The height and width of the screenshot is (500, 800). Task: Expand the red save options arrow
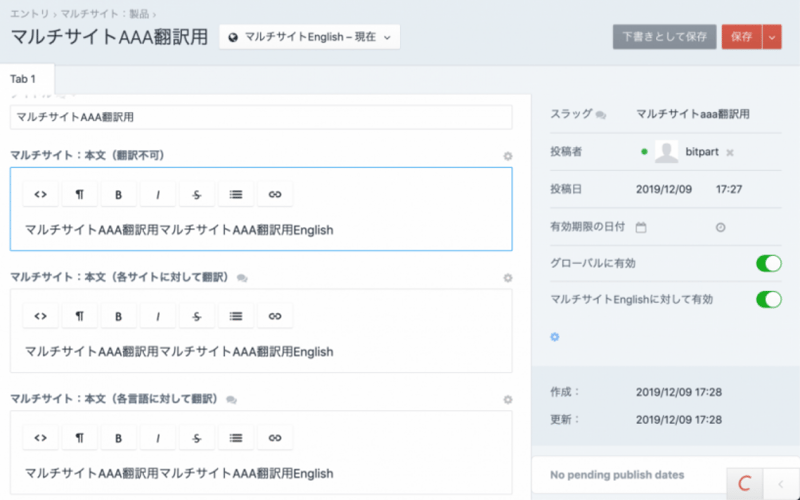point(771,37)
